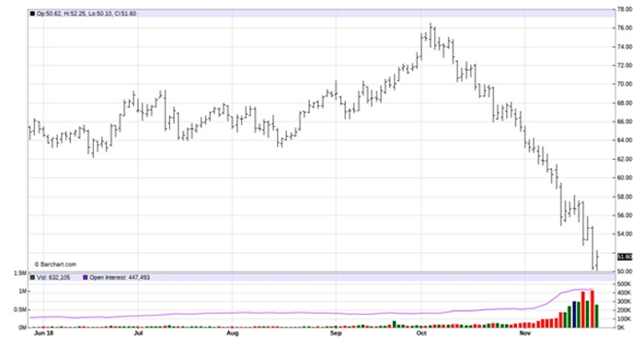644x346 pixels.
Task: Click the 200K open interest axis label
Action: pos(624,310)
